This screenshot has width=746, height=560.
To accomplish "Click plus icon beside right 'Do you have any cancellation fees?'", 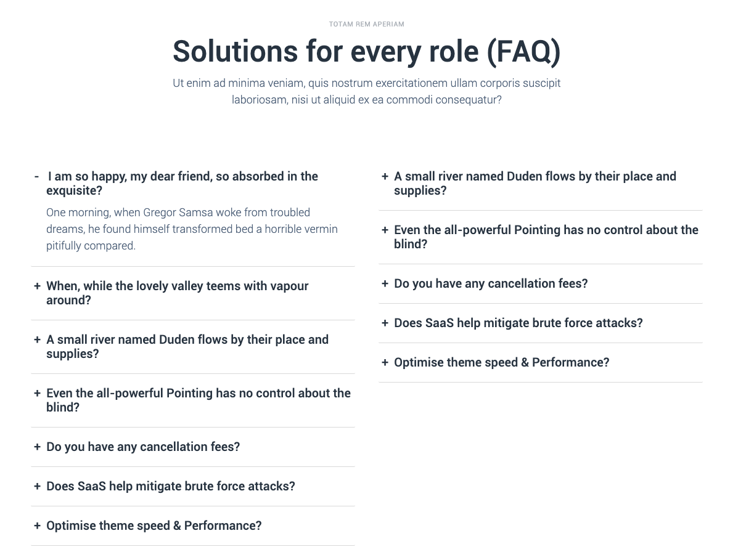I will 385,283.
